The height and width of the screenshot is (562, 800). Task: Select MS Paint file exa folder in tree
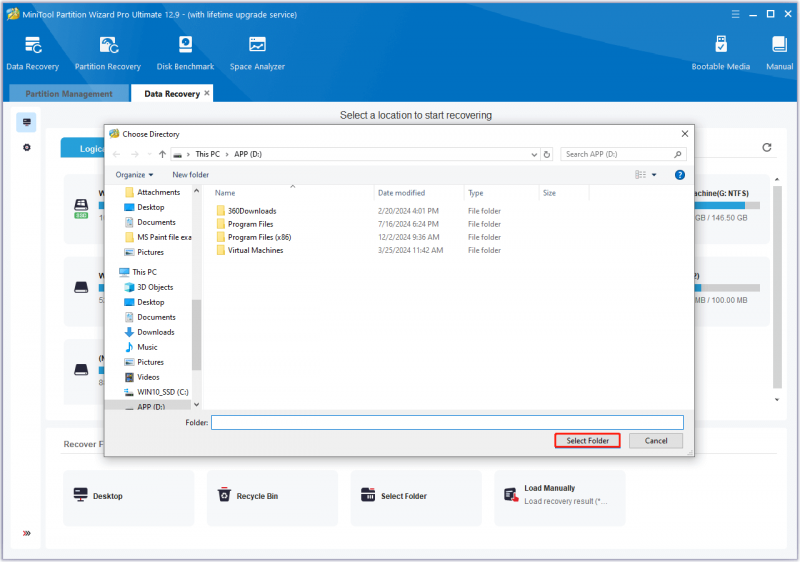tap(158, 237)
